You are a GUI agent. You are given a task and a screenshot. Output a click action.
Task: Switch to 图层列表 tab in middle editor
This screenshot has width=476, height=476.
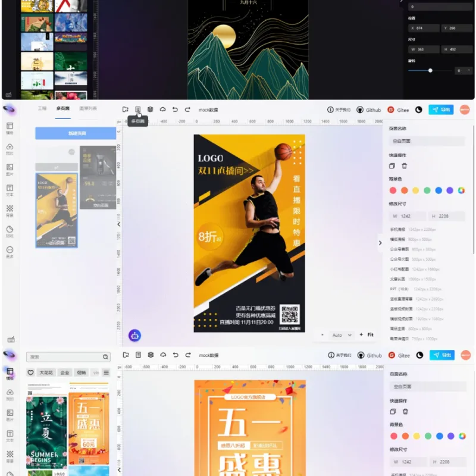[88, 108]
